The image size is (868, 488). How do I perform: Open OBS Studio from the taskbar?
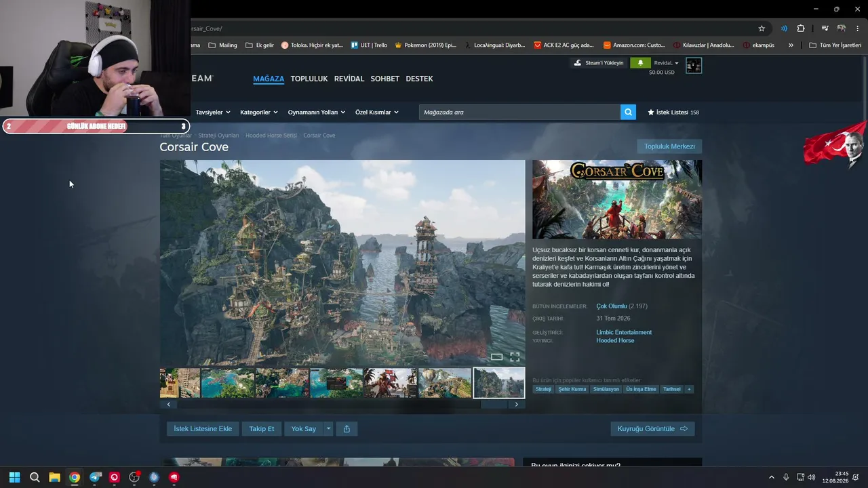tap(134, 477)
